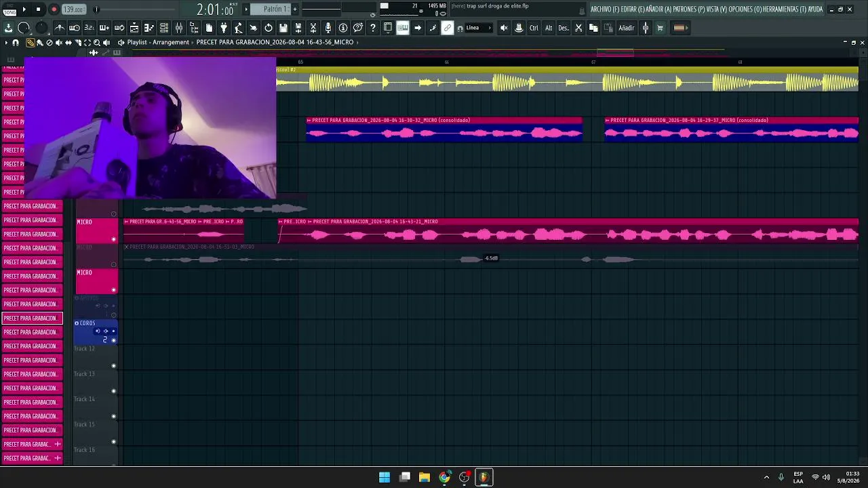The image size is (868, 488).
Task: Select clip 16-29-37_MICRO (consolidado)
Action: (732, 129)
